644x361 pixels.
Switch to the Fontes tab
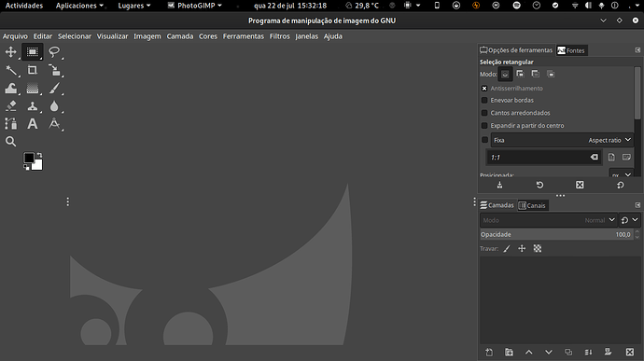pyautogui.click(x=571, y=50)
